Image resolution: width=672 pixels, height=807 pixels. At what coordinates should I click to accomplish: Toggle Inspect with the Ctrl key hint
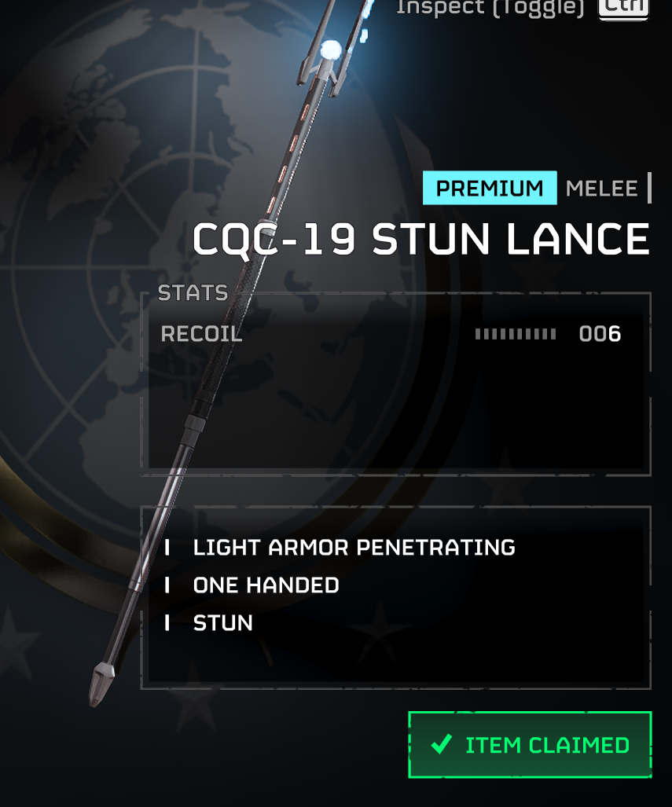tap(623, 7)
